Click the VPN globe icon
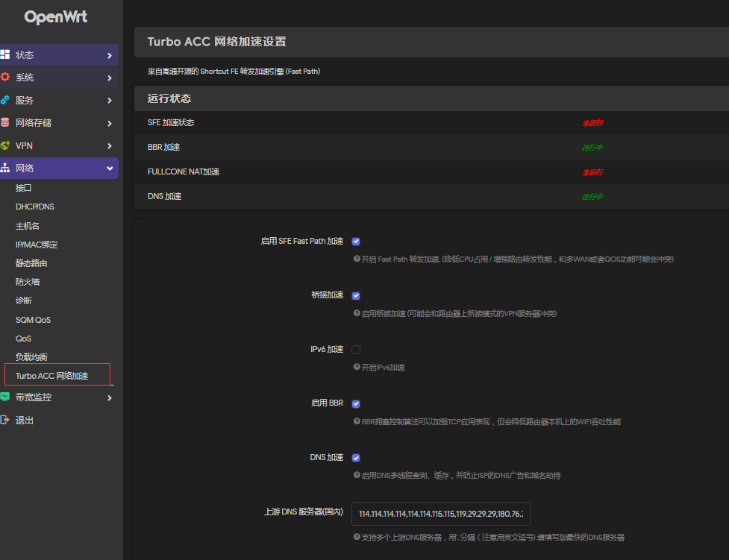 point(5,145)
